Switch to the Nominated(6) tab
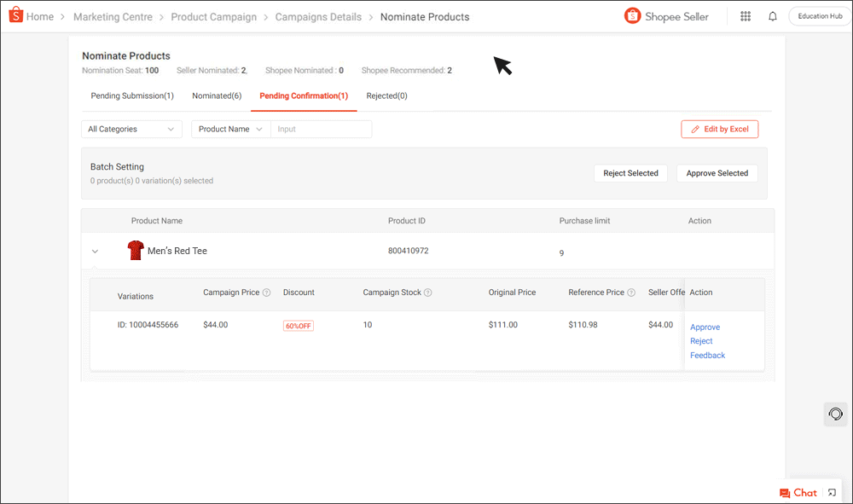 (217, 96)
